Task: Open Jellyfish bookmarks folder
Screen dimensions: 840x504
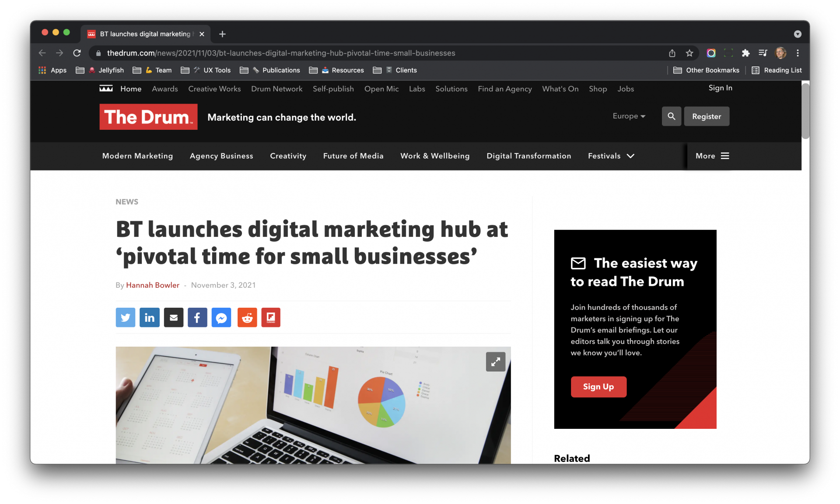Action: [x=100, y=70]
